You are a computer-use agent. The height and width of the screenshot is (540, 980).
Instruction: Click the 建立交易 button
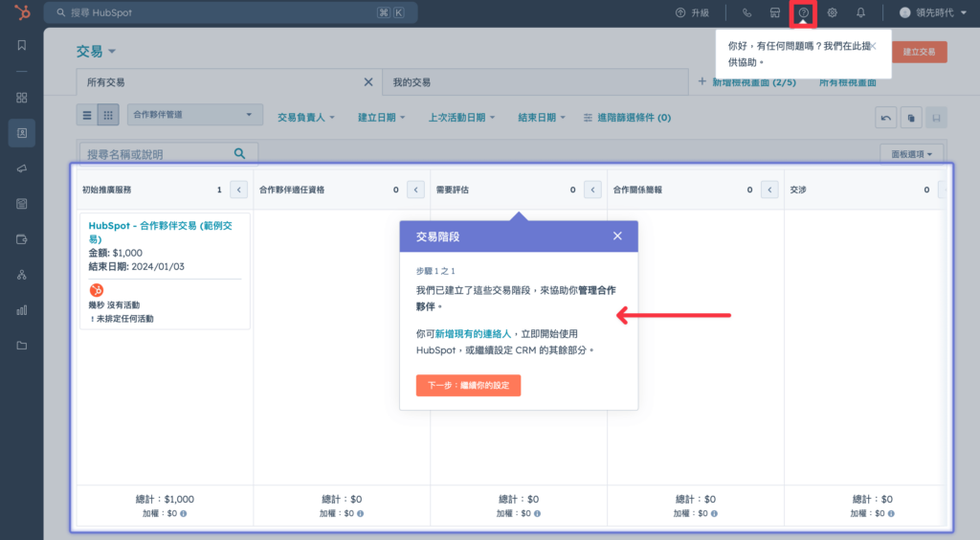pyautogui.click(x=919, y=52)
